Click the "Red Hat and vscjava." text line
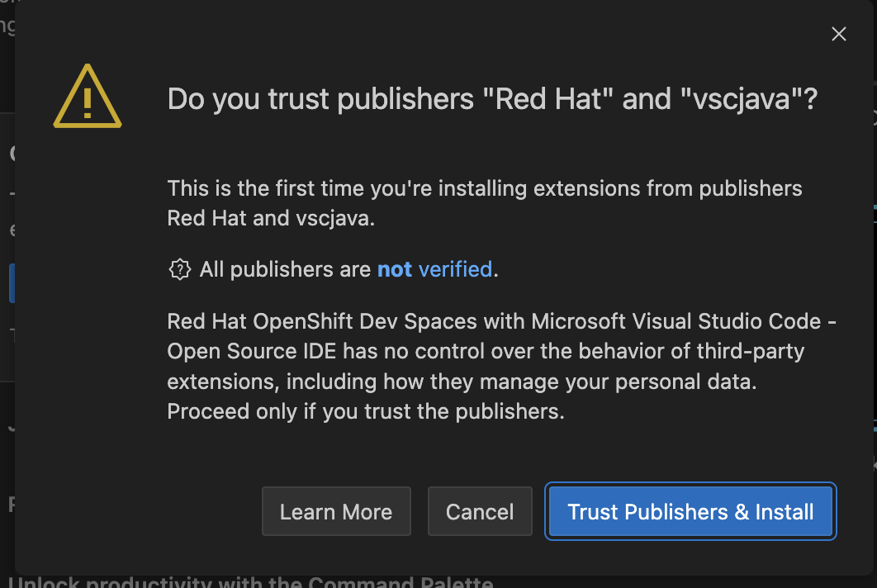The image size is (877, 588). click(271, 219)
